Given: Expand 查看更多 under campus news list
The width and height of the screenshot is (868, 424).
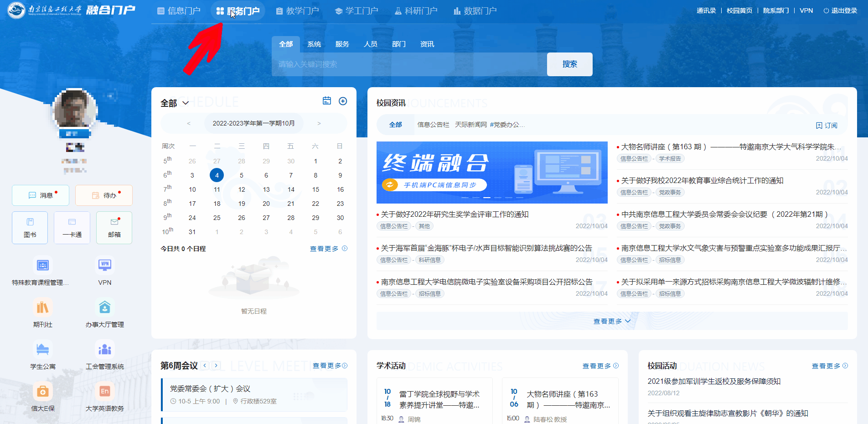Looking at the screenshot, I should [611, 321].
